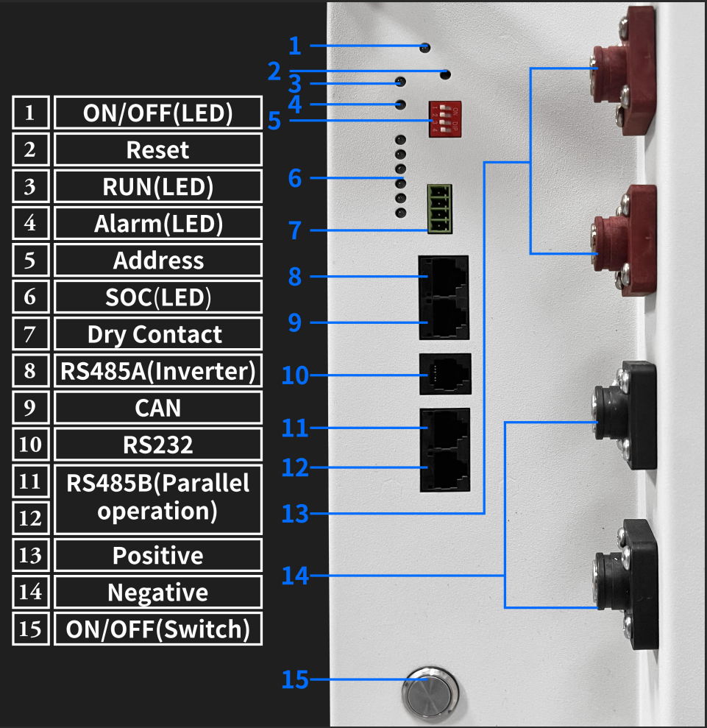Click the upper RS485B parallel port
This screenshot has height=728, width=707.
tap(445, 428)
